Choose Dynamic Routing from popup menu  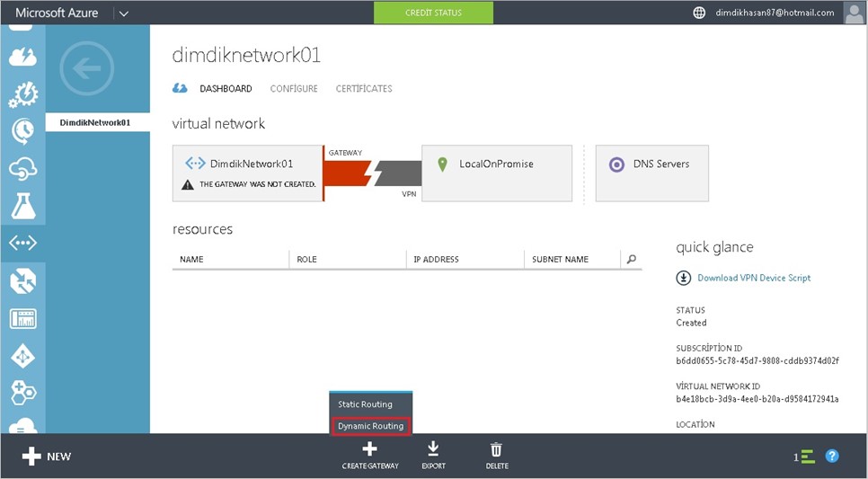pos(371,426)
